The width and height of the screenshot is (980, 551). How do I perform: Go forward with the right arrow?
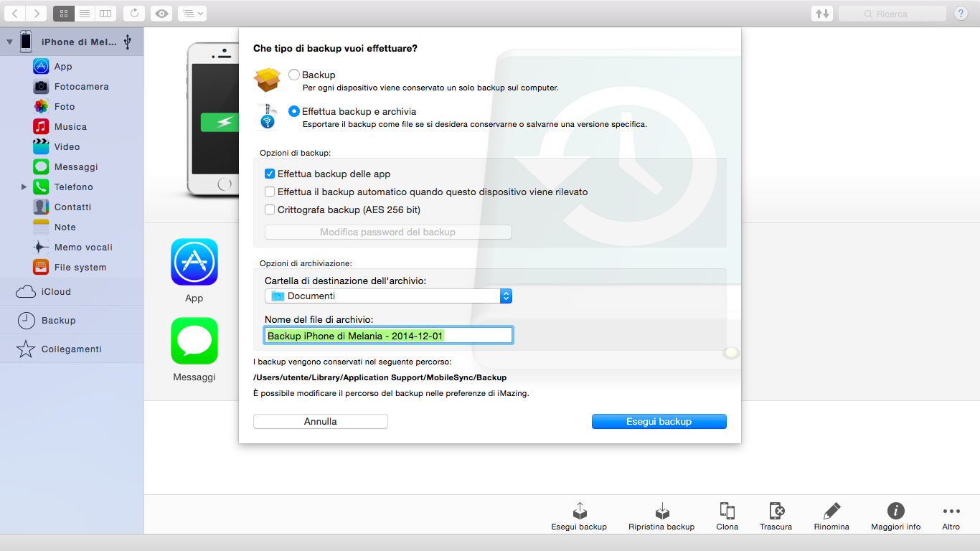pyautogui.click(x=37, y=14)
